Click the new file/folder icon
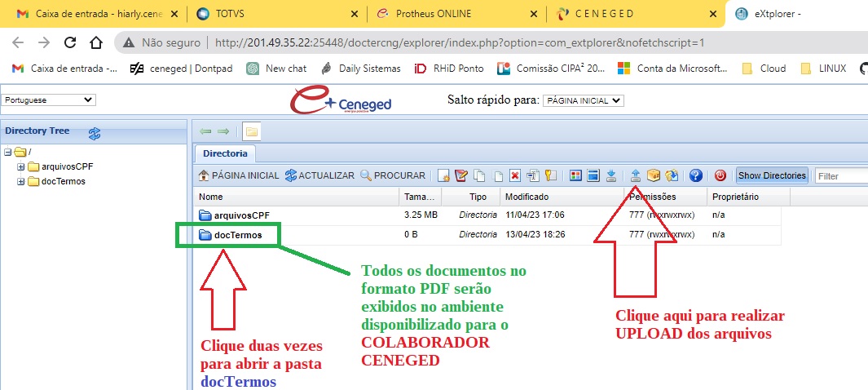The width and height of the screenshot is (868, 390). click(x=443, y=175)
